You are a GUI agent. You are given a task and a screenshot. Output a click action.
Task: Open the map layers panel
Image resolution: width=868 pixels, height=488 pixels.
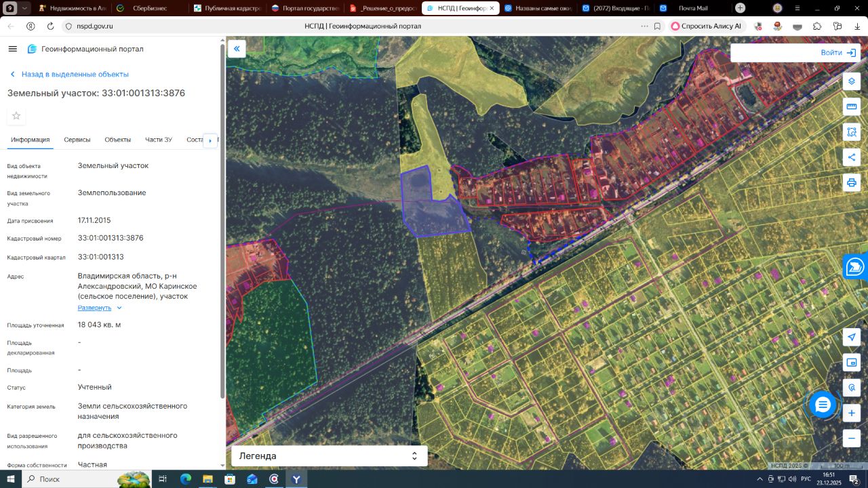click(x=852, y=81)
